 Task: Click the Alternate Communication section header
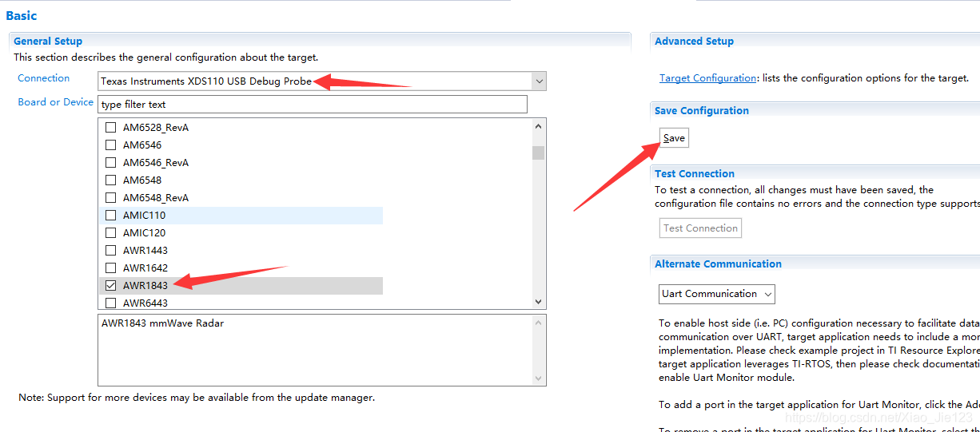click(718, 264)
